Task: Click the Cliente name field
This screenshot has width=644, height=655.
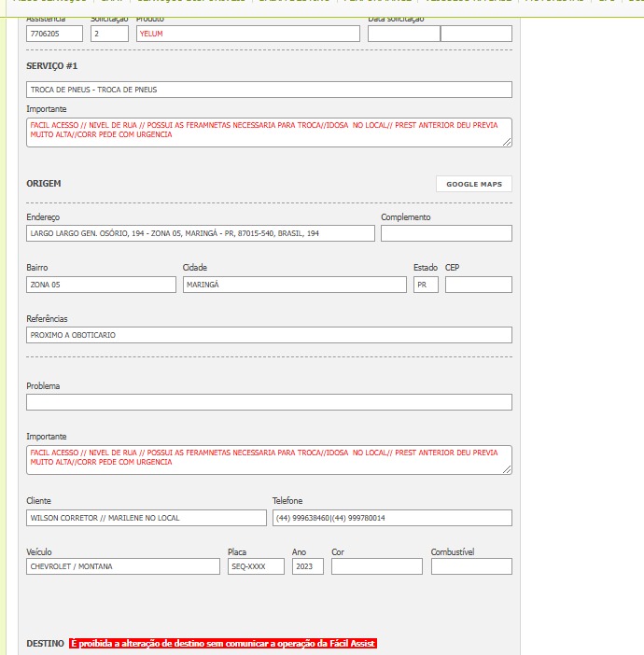Action: click(147, 518)
